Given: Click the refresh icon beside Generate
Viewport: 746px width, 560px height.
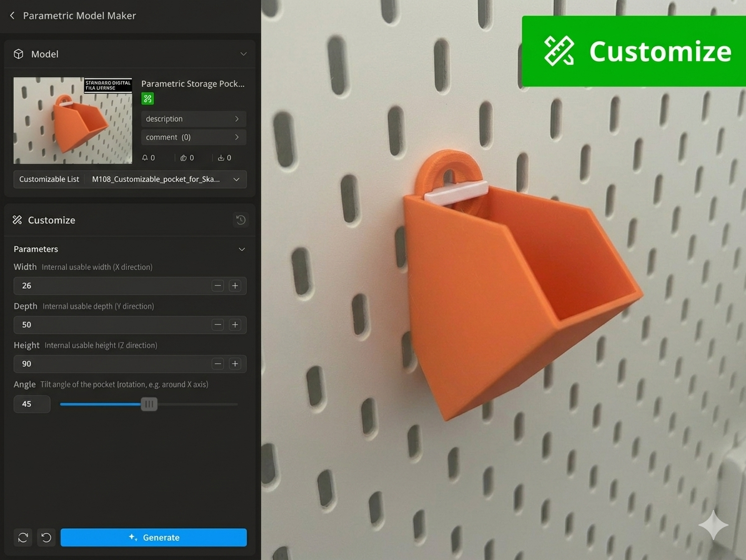Looking at the screenshot, I should (x=23, y=537).
